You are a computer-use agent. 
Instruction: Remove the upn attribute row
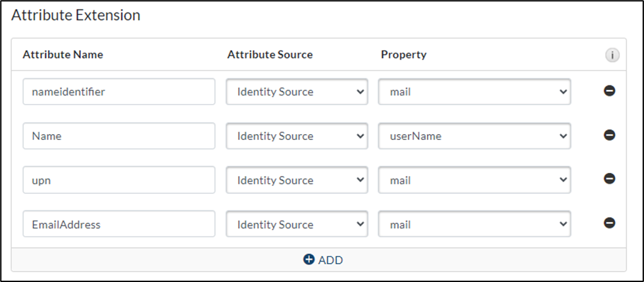tap(609, 179)
